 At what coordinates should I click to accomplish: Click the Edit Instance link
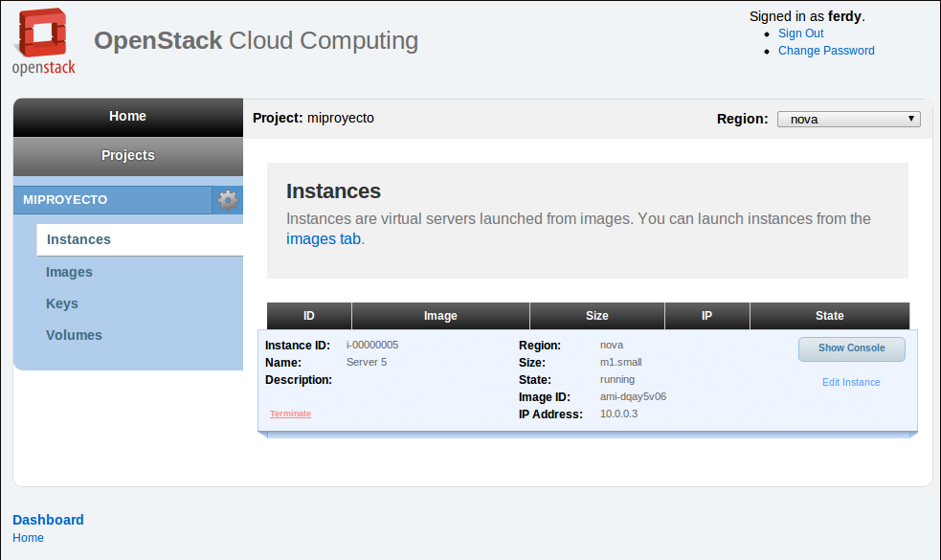[851, 382]
